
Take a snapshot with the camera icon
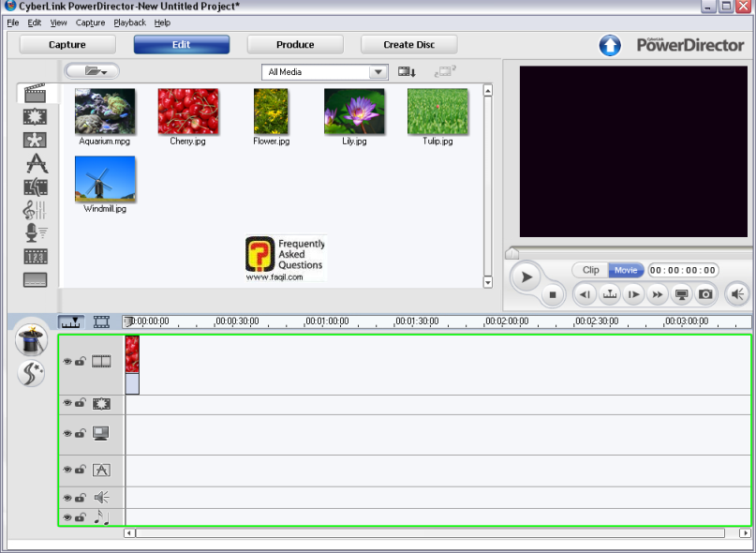coord(705,294)
